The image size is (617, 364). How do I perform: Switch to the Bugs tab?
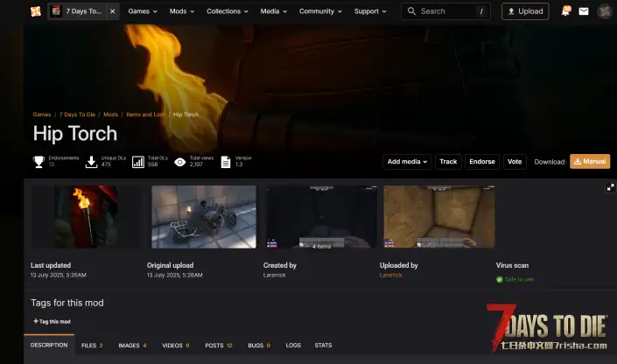259,345
